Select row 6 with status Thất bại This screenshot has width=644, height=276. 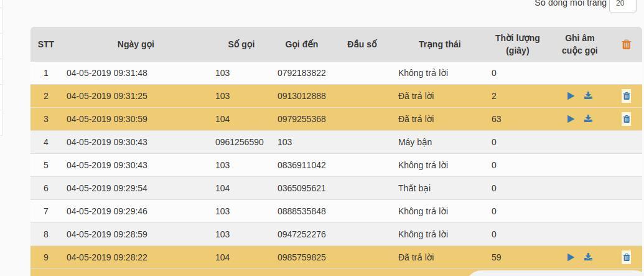336,188
